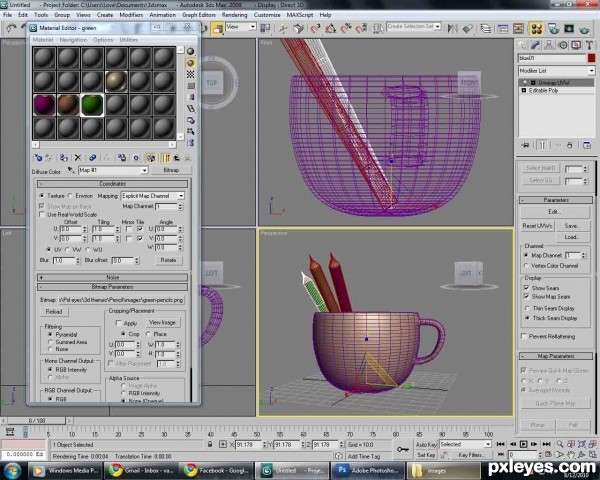Open Selected key mode dropdown
This screenshot has width=600, height=480.
pyautogui.click(x=465, y=444)
